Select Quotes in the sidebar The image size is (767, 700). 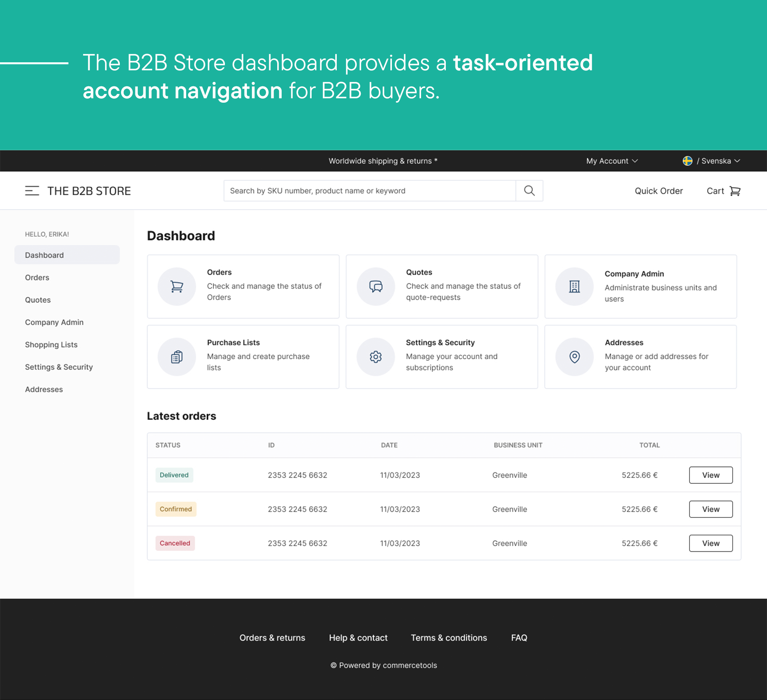(38, 300)
